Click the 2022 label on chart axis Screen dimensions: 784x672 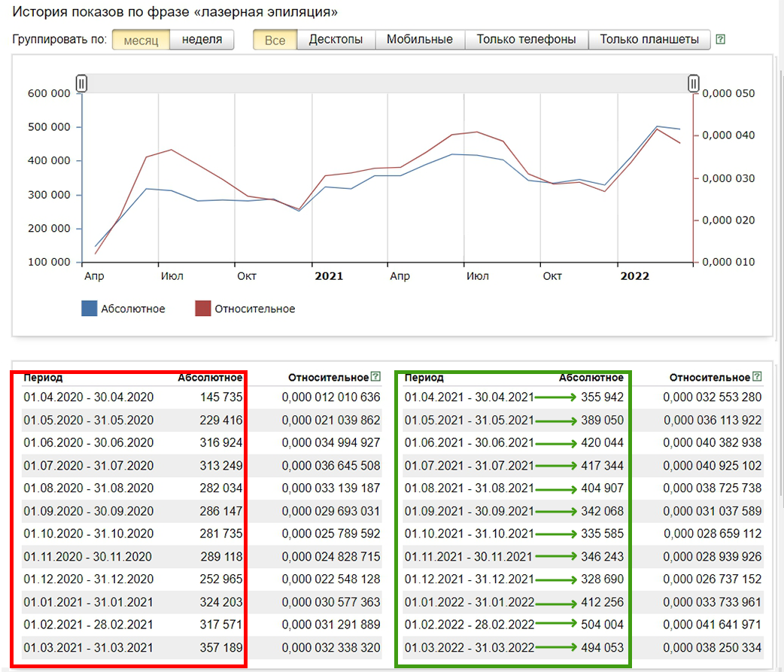click(635, 276)
